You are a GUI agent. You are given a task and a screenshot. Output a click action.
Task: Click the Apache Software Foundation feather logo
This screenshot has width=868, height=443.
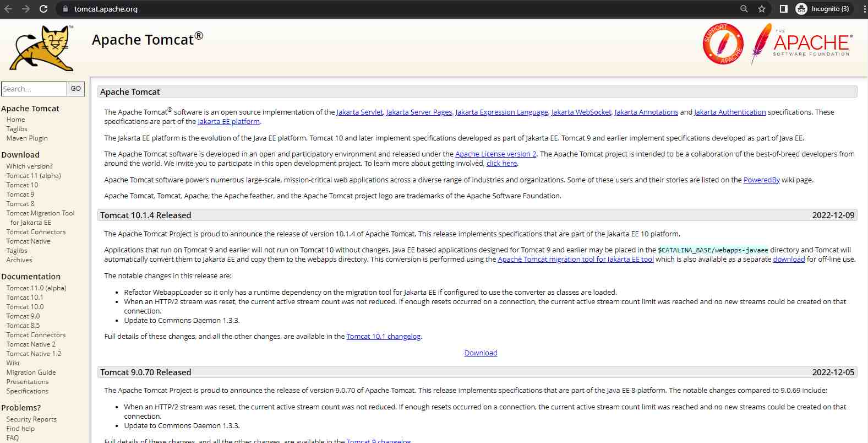pos(801,44)
